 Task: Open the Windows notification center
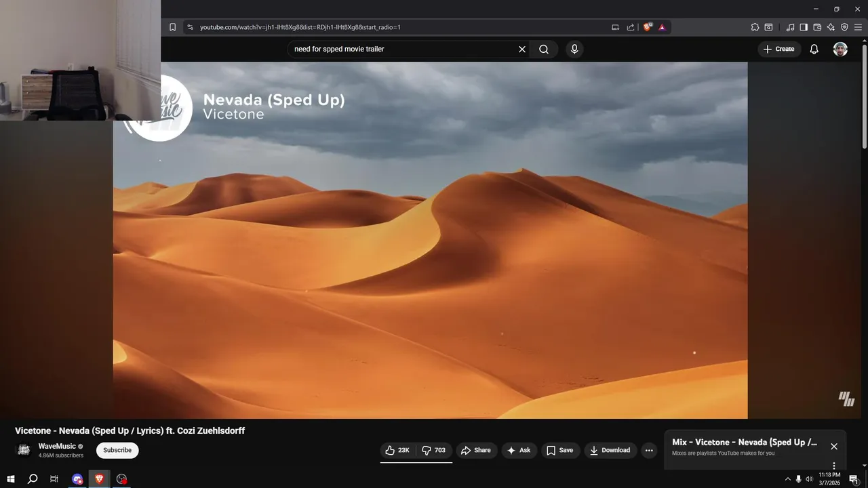pyautogui.click(x=854, y=479)
